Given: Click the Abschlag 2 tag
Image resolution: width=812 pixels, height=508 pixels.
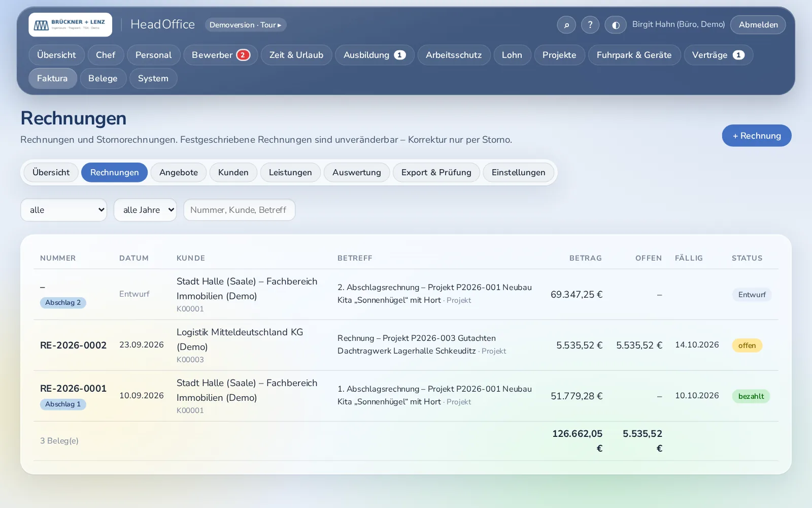Looking at the screenshot, I should (x=63, y=303).
